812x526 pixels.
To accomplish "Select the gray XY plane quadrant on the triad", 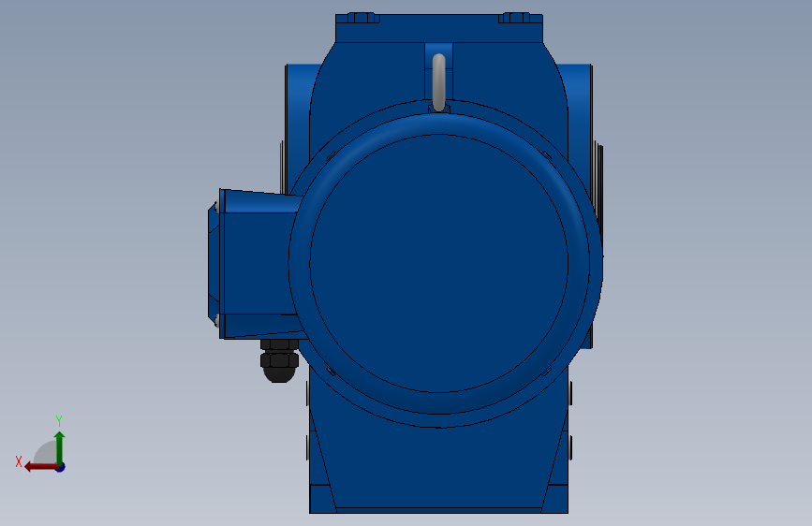I will pyautogui.click(x=45, y=454).
